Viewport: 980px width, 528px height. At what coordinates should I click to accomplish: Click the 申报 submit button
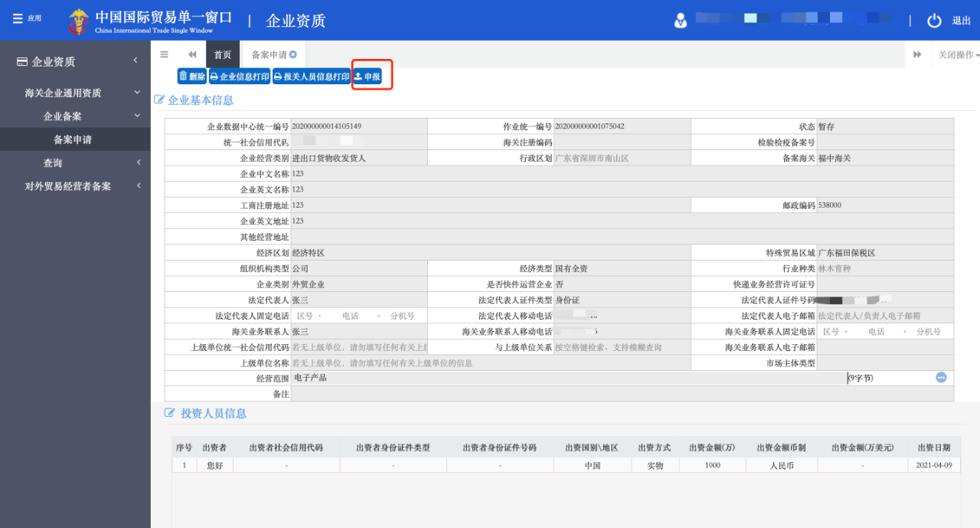point(367,76)
